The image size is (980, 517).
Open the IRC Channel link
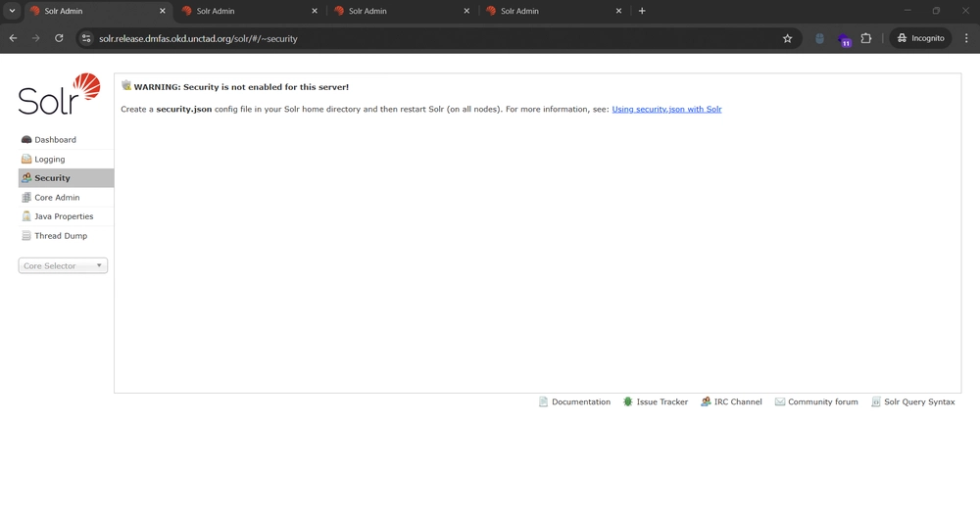pos(738,402)
